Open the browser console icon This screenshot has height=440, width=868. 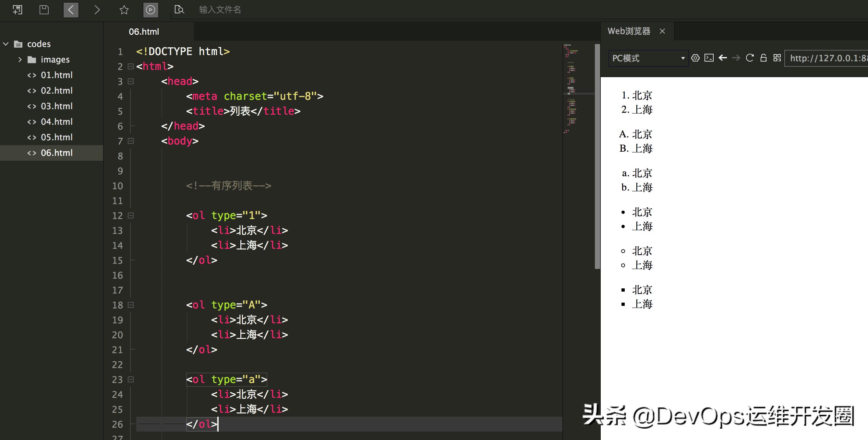pos(709,58)
